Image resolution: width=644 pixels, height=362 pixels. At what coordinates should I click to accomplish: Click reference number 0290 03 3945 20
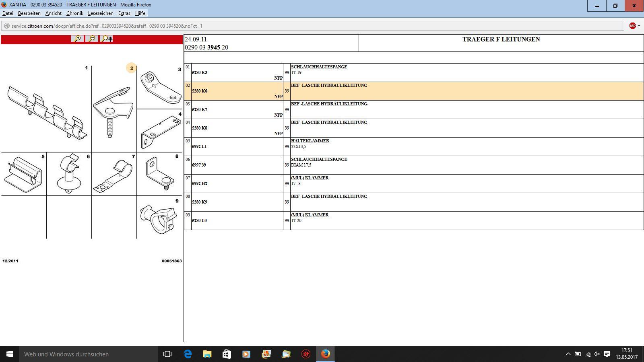(x=206, y=47)
